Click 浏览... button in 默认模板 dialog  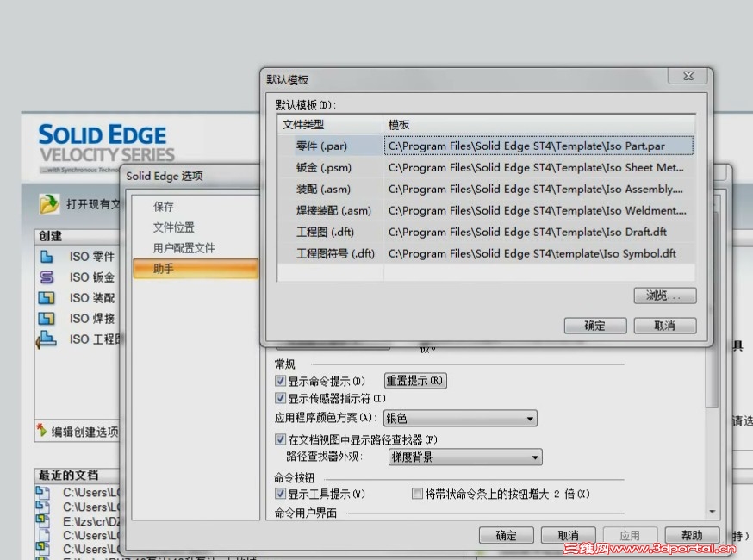click(x=664, y=296)
